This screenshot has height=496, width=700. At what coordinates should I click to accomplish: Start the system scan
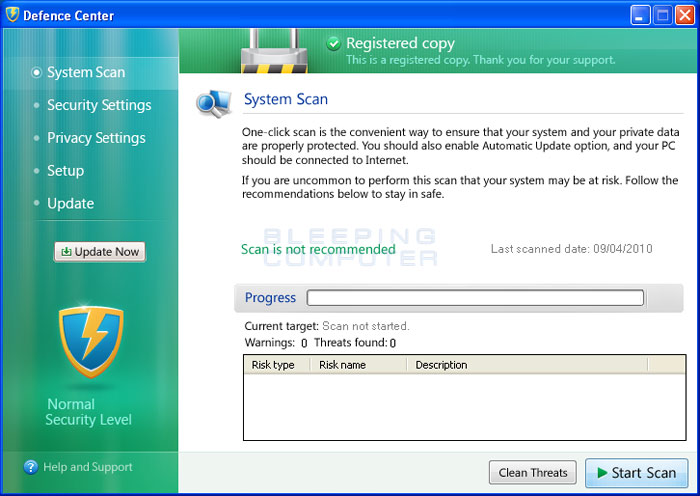[x=637, y=473]
